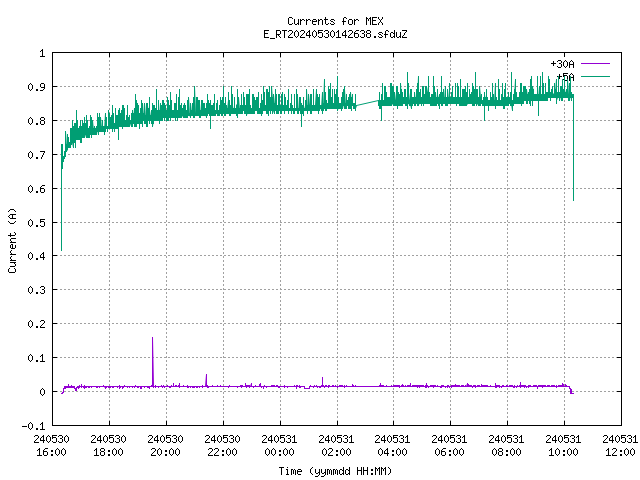640x480 pixels.
Task: Click the x-axis label 240531 10:00
Action: coord(563,445)
